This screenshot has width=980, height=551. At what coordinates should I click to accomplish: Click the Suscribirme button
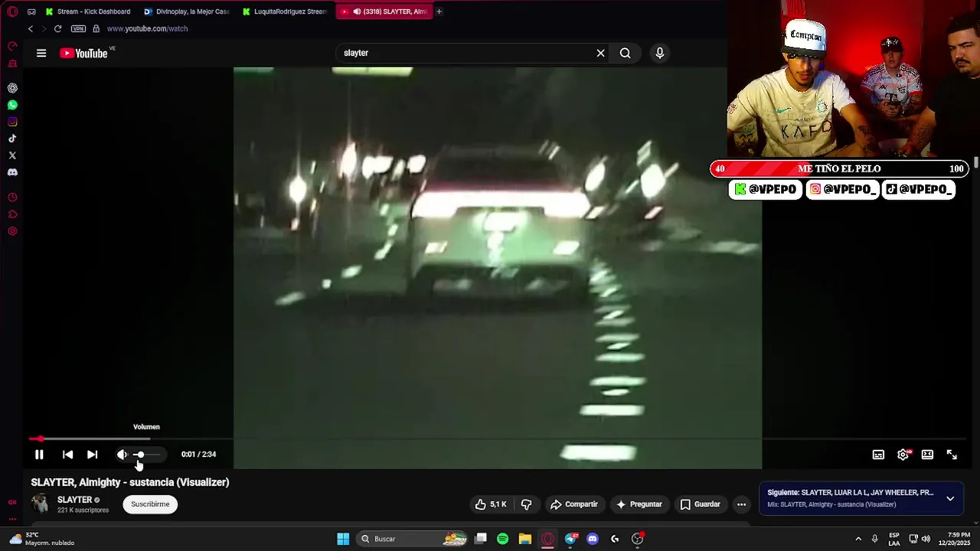(x=150, y=504)
